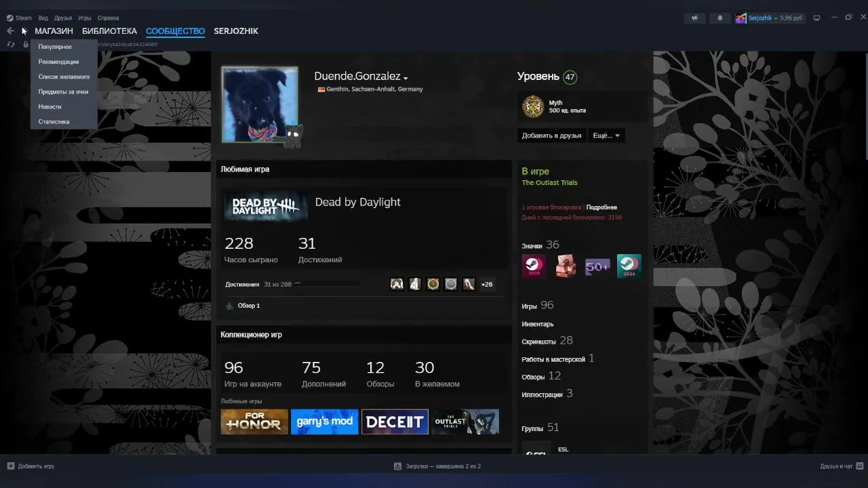Click the achievements progress bar
The height and width of the screenshot is (488, 868).
click(327, 284)
